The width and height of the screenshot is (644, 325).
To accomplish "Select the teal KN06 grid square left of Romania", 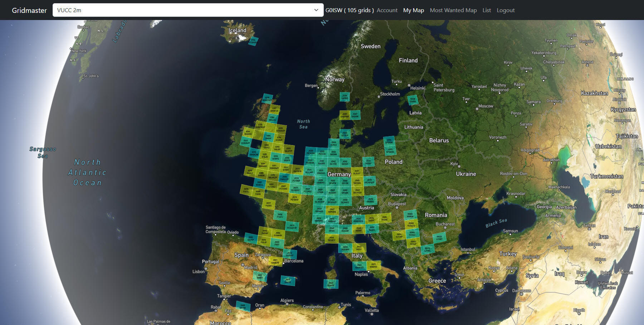I will tap(410, 215).
